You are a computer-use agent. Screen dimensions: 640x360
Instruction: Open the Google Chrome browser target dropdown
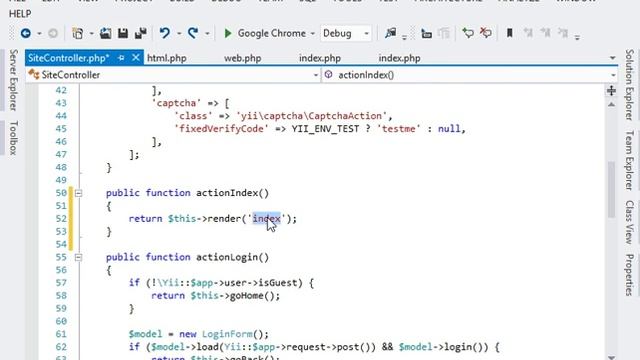[x=313, y=33]
